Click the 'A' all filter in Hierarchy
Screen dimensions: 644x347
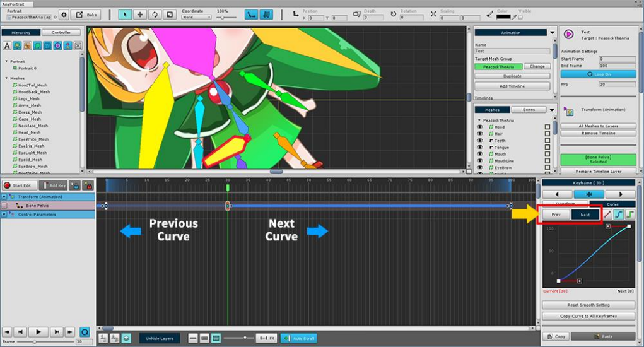click(7, 45)
